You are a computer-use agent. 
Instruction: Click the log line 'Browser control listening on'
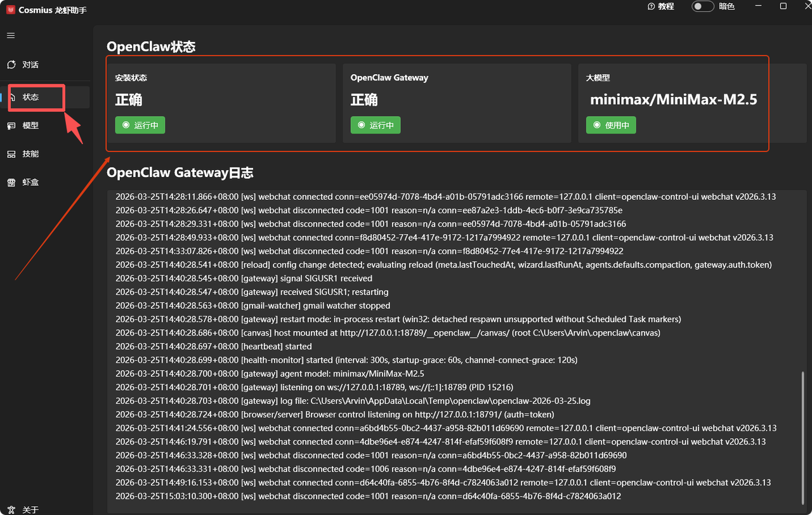coord(335,414)
